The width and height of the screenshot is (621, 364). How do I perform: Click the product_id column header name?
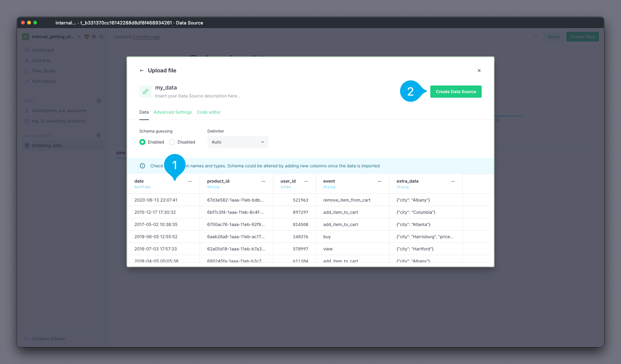218,181
